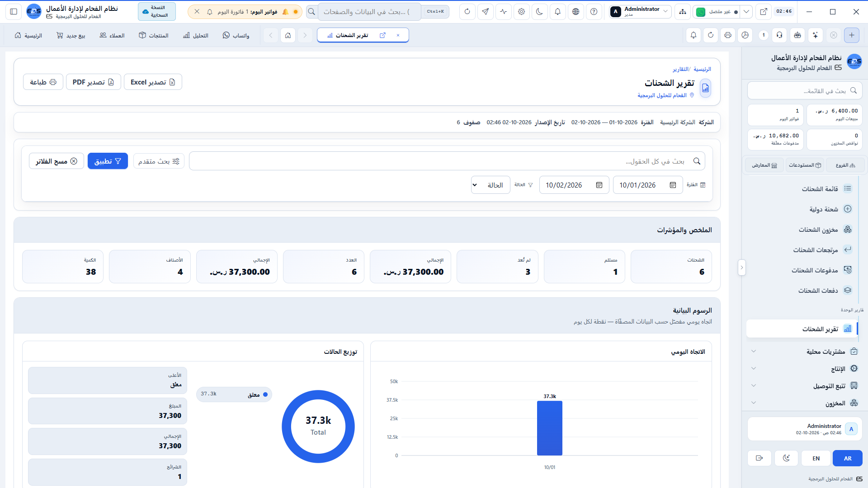Open the المنتجات menu
Screen dimensions: 868x488
point(154,35)
